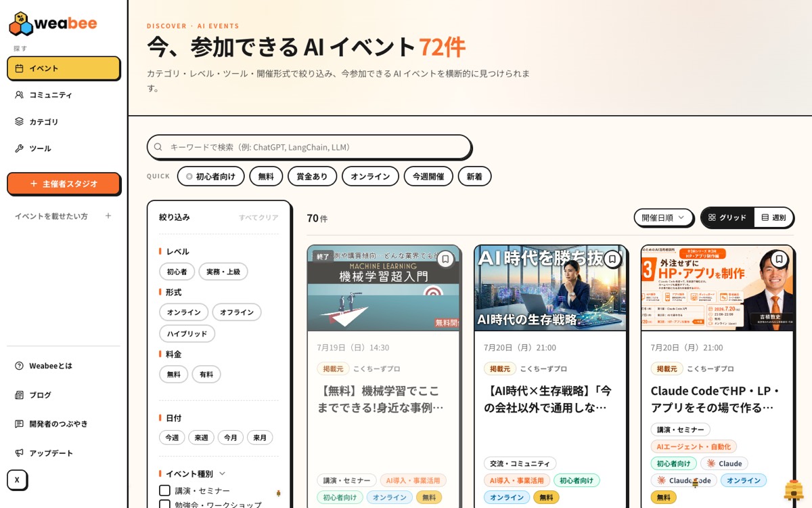
Task: Switch to 週別 view
Action: coord(773,217)
